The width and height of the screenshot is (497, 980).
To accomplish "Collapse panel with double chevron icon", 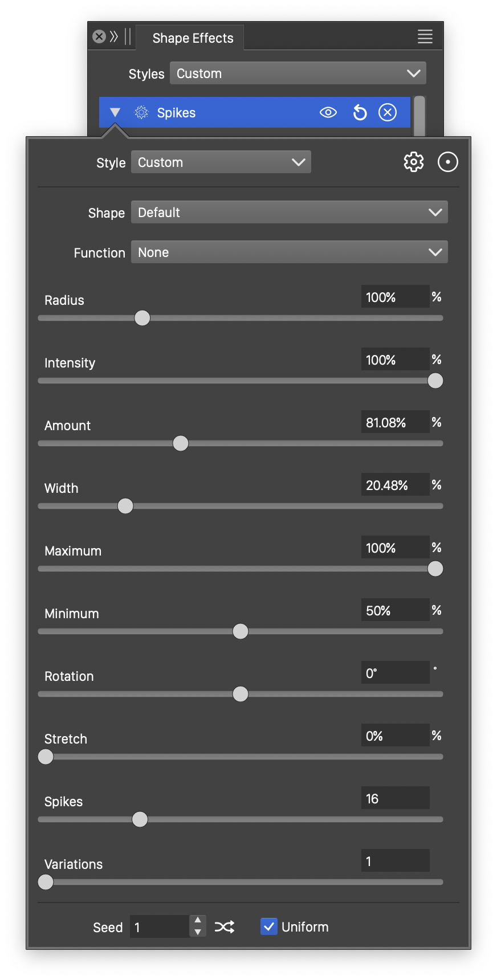I will pos(114,37).
